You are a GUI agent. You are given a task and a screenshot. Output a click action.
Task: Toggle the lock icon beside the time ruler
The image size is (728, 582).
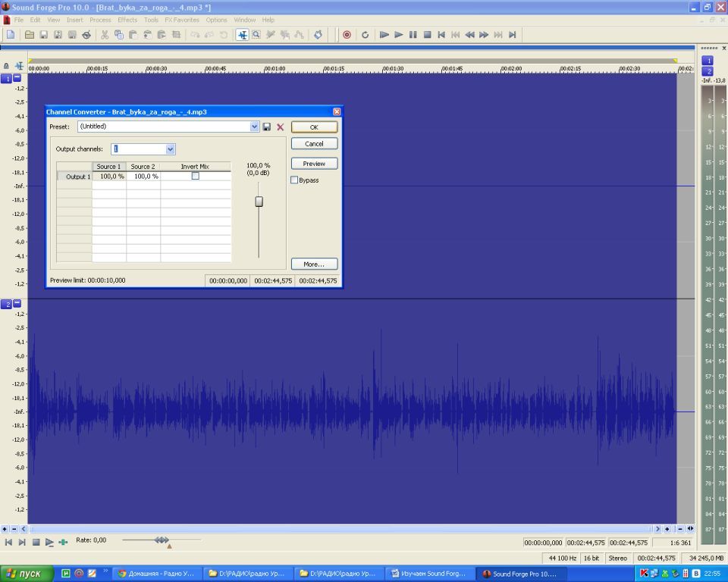point(6,66)
